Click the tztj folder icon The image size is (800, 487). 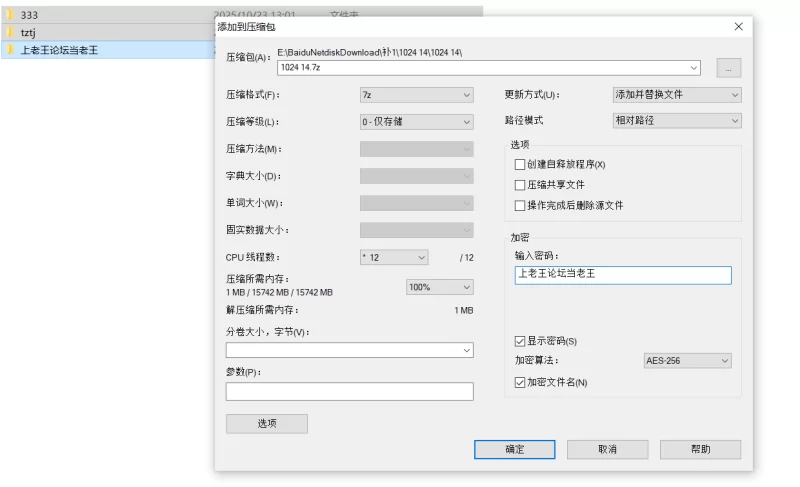pos(10,32)
